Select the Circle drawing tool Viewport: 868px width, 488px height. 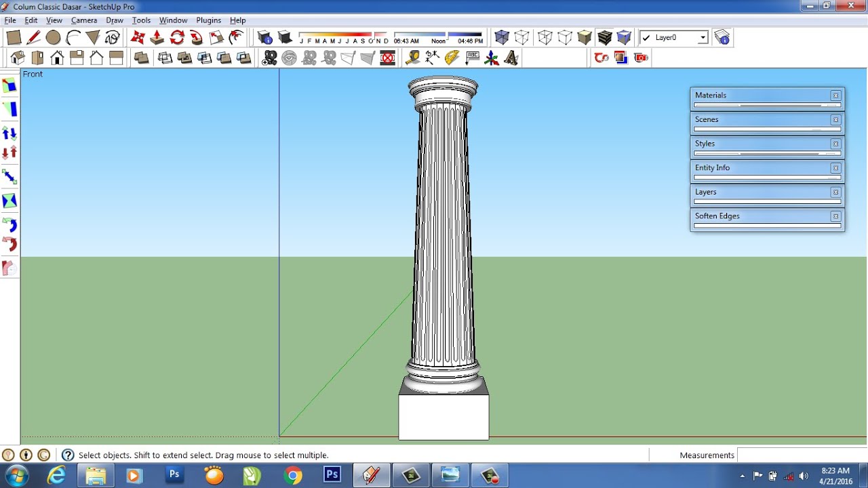pos(53,38)
